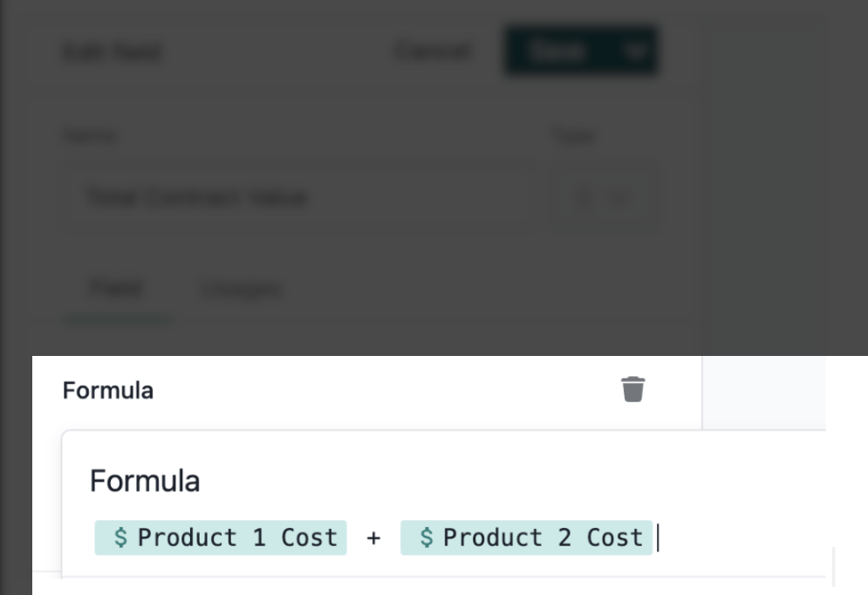
Task: Expand the Type dropdown chevron
Action: click(620, 198)
